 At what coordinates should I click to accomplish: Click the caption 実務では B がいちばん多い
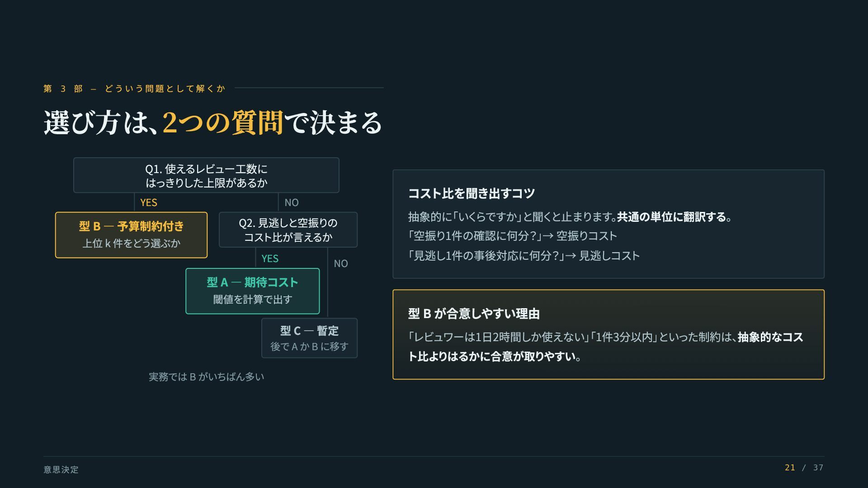pos(206,377)
